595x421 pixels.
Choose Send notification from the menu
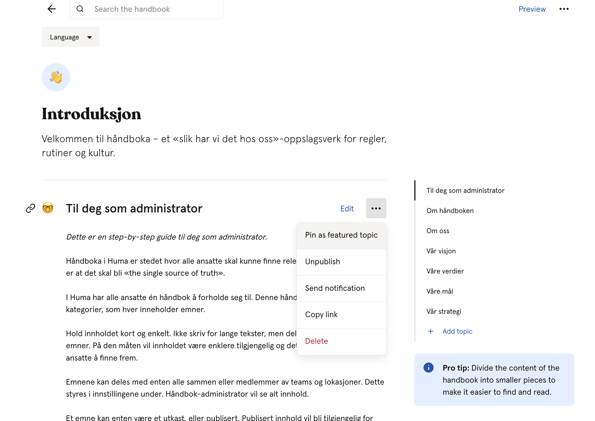tap(341, 289)
